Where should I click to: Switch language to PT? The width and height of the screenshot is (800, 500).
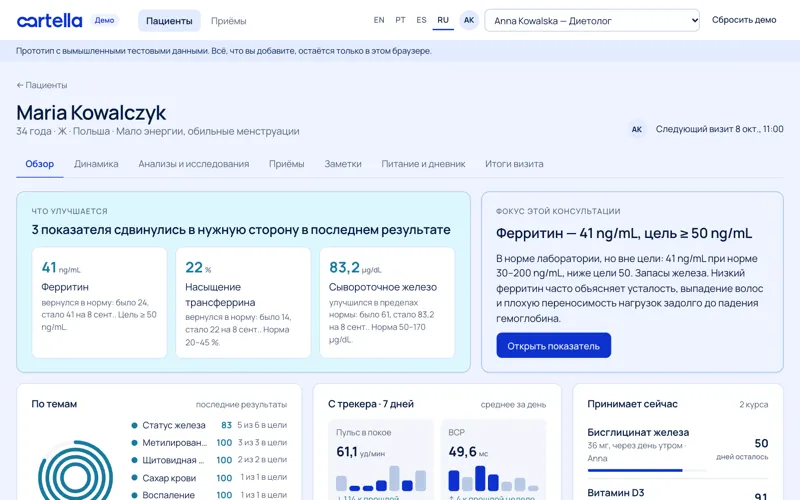[401, 20]
